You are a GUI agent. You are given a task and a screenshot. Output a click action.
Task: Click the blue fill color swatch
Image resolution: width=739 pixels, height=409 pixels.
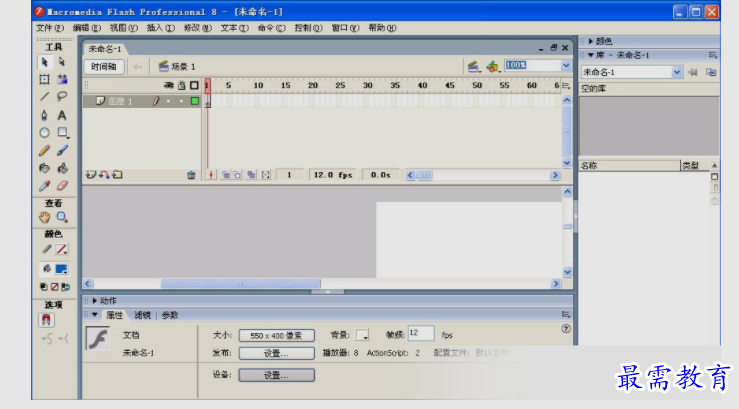pyautogui.click(x=61, y=269)
